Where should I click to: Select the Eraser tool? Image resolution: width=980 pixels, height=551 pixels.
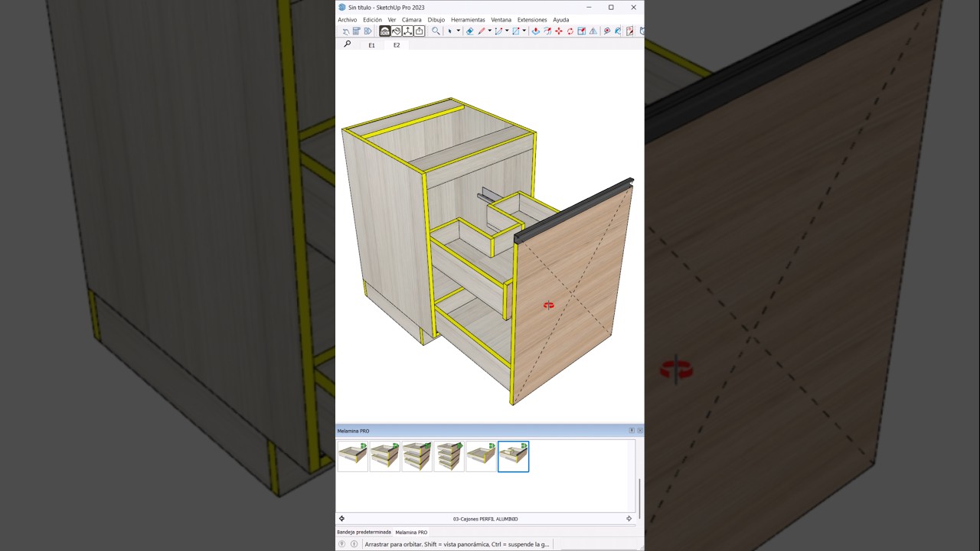coord(470,31)
